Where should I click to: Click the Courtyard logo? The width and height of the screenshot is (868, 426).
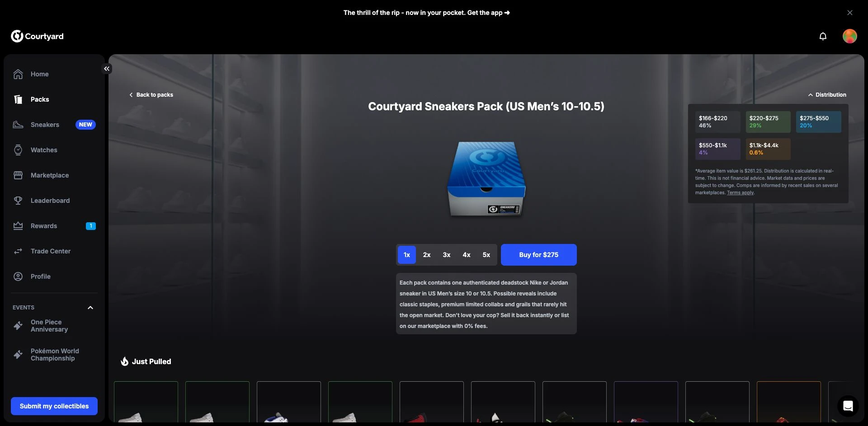37,36
